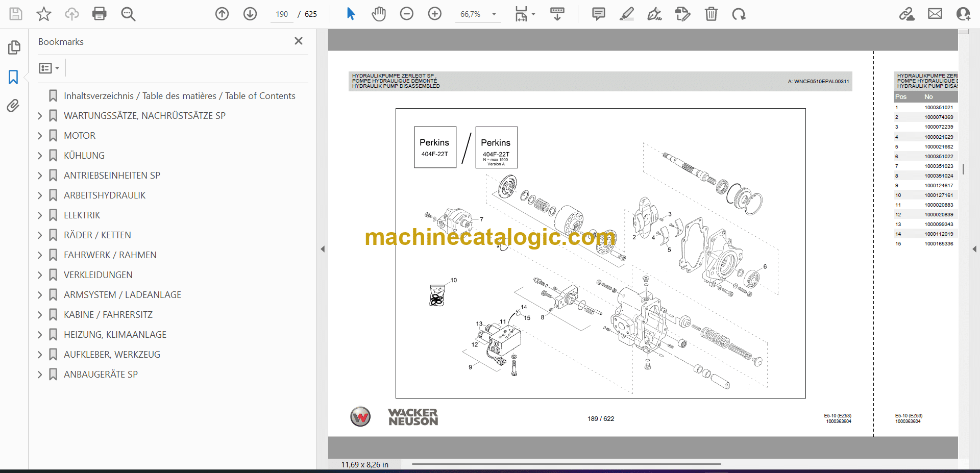Click the horizontal scrollbar at the bottom

pos(566,464)
